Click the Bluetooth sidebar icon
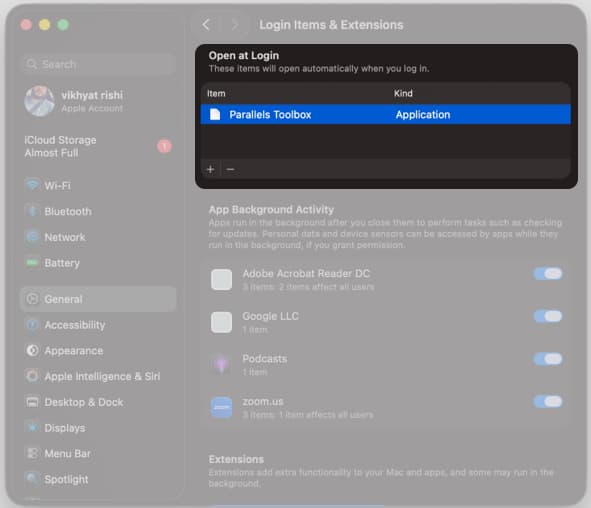The image size is (591, 508). click(32, 211)
